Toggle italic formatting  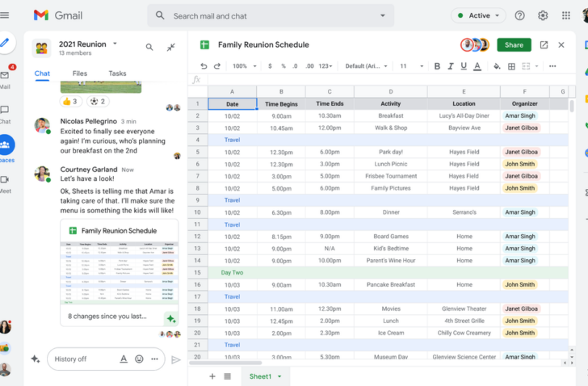point(451,66)
